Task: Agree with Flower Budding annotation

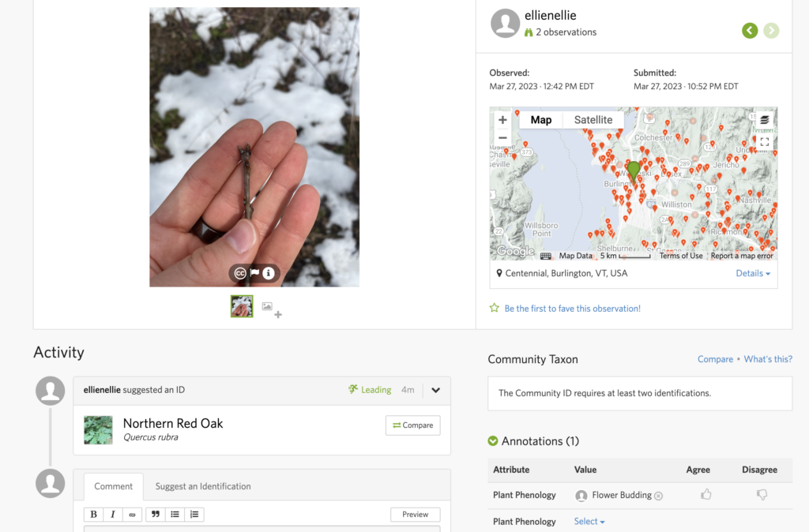Action: click(x=706, y=495)
